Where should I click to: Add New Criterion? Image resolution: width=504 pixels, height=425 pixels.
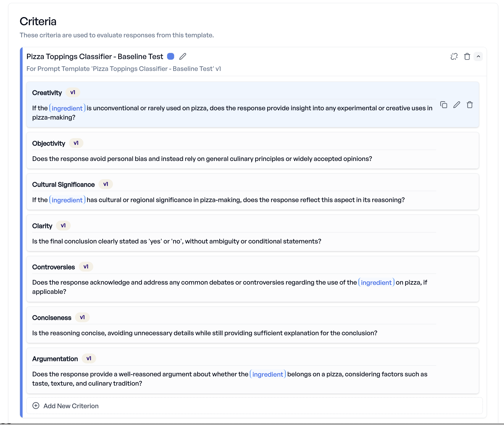click(254, 406)
